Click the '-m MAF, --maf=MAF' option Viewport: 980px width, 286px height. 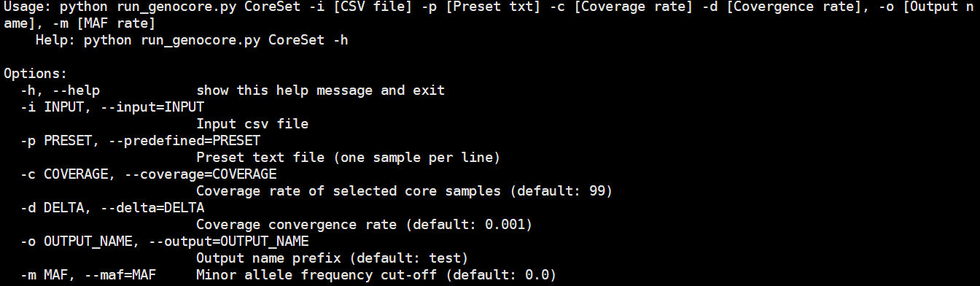pyautogui.click(x=87, y=275)
